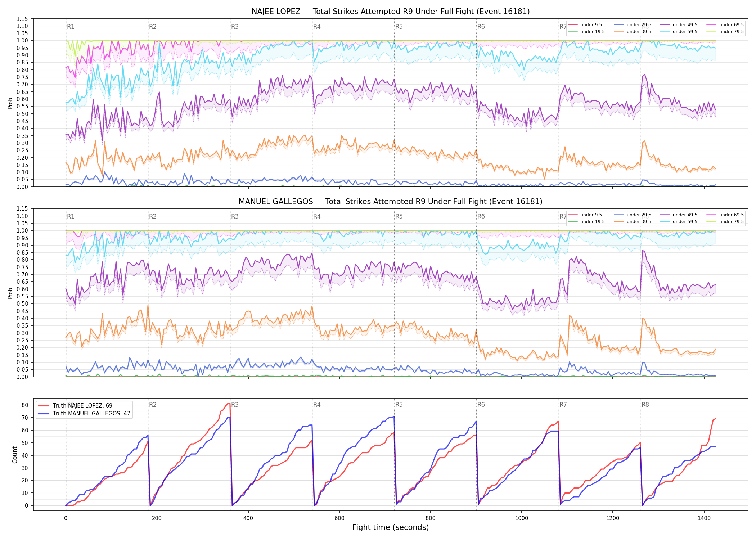Click R8 marker in the Count chart
756x540 pixels.
(x=645, y=405)
